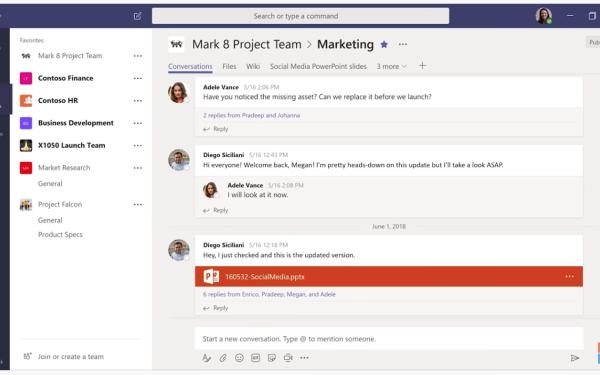Collapse the Market Research team
600x375 pixels.
[64, 168]
